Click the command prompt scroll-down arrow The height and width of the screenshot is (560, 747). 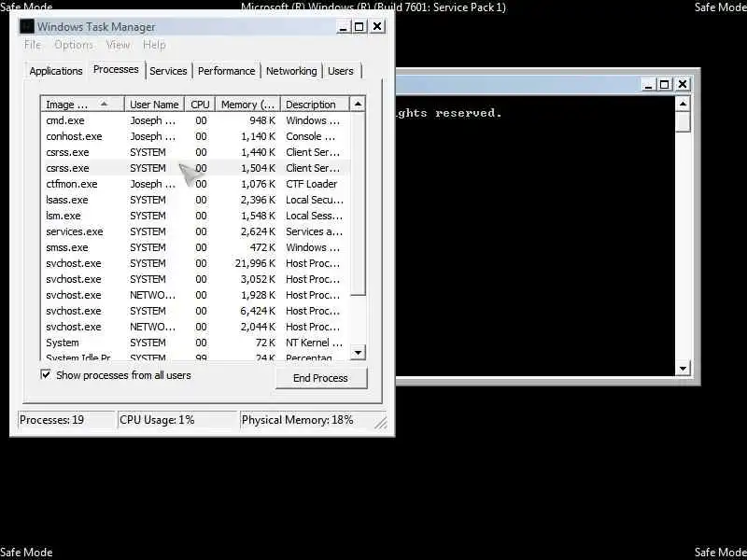tap(684, 368)
